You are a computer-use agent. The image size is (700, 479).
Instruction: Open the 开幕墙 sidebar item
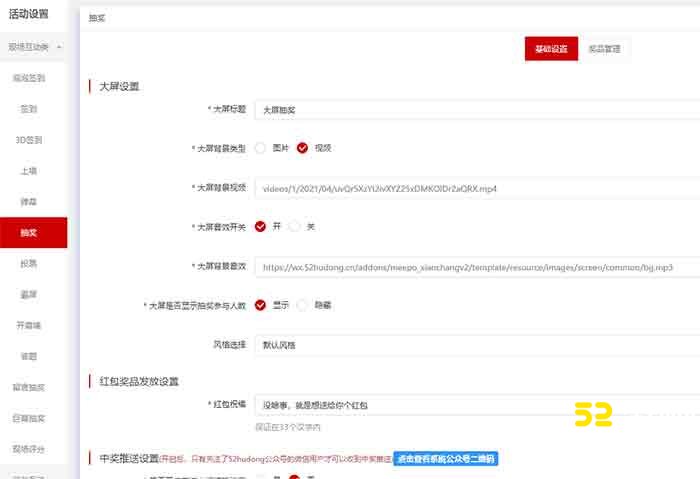click(x=29, y=325)
